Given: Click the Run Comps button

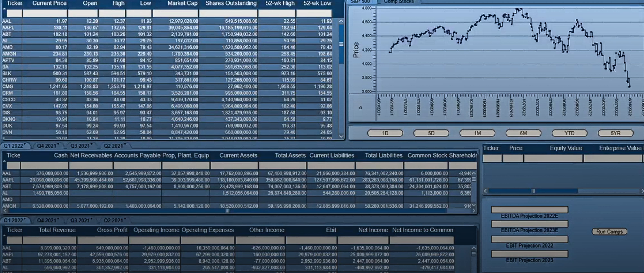Looking at the screenshot, I should pyautogui.click(x=609, y=231).
